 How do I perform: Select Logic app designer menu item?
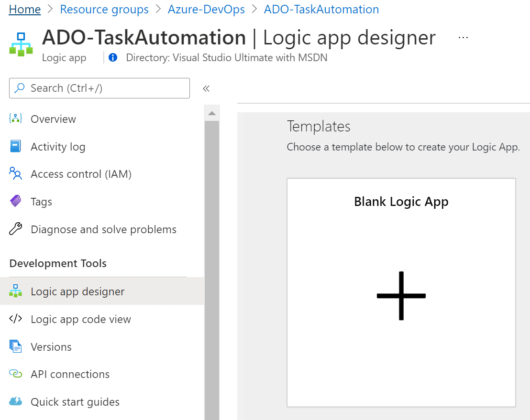101,291
